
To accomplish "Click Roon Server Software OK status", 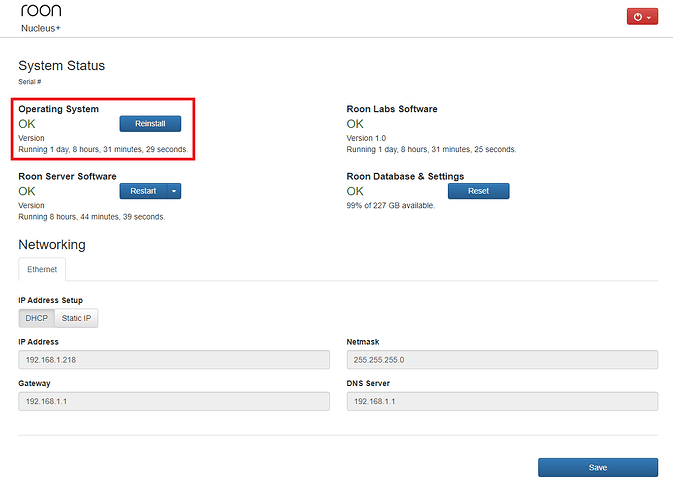I will coord(27,191).
